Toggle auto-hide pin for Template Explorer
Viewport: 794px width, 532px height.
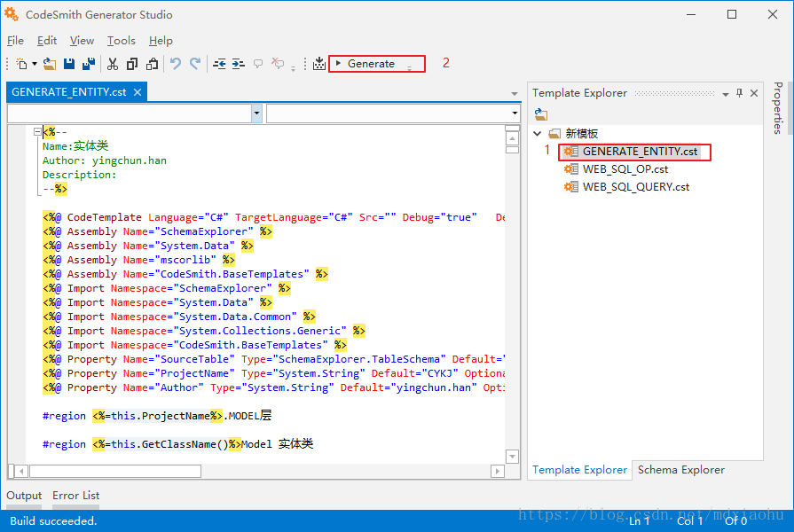(739, 93)
